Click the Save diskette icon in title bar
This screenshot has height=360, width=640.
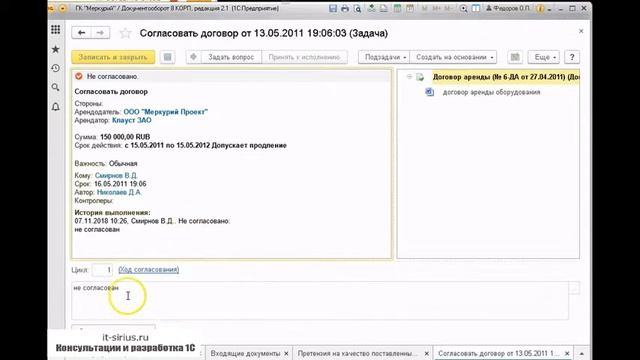click(x=333, y=8)
